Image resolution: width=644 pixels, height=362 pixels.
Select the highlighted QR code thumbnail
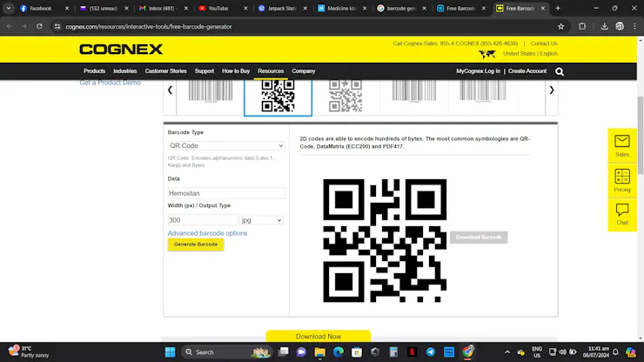(x=278, y=97)
